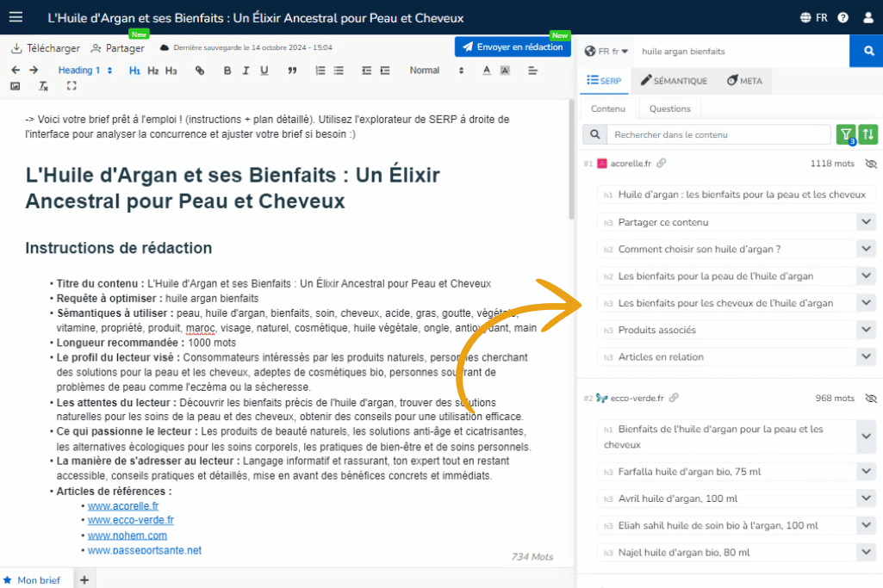883x588 pixels.
Task: Expand Najel huile d'argan bio row
Action: pyautogui.click(x=866, y=553)
